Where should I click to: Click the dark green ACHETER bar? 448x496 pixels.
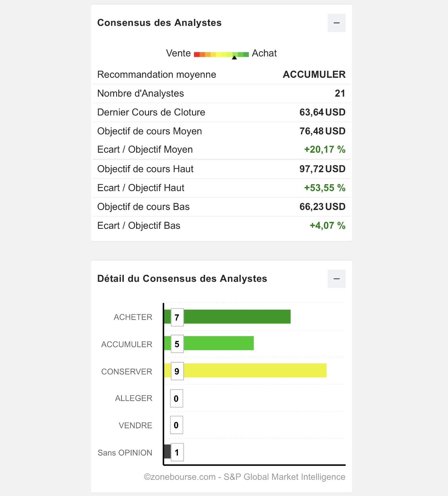pos(237,317)
